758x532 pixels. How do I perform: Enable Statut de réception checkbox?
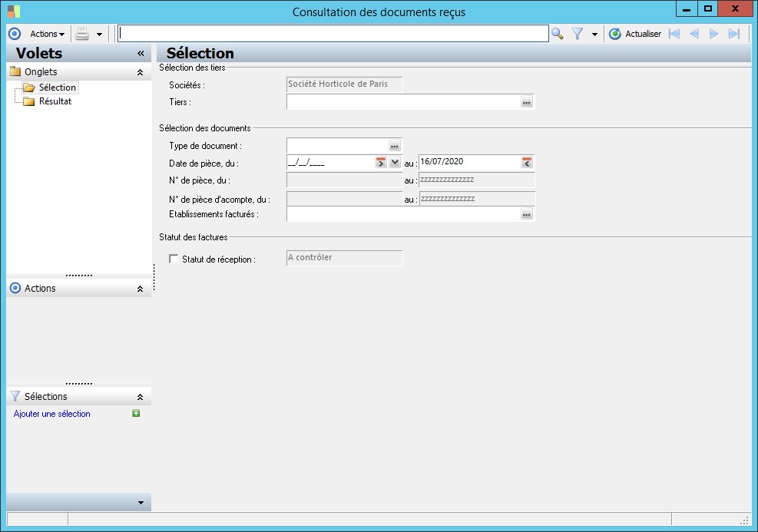click(x=173, y=259)
